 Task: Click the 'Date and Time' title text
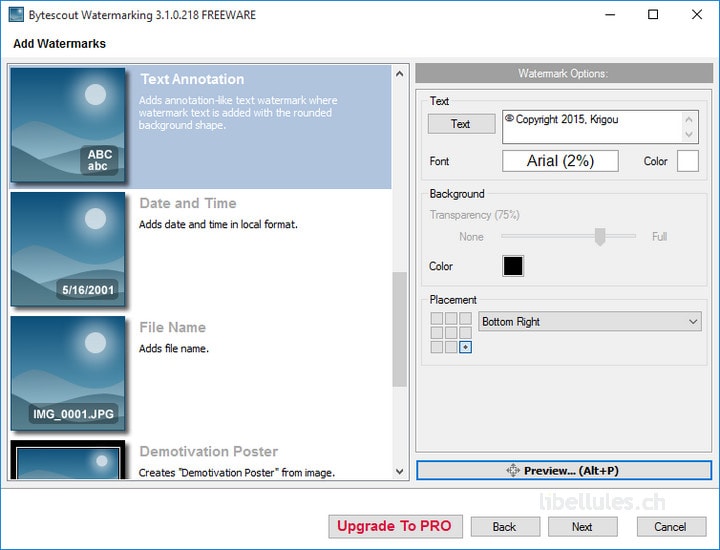188,203
